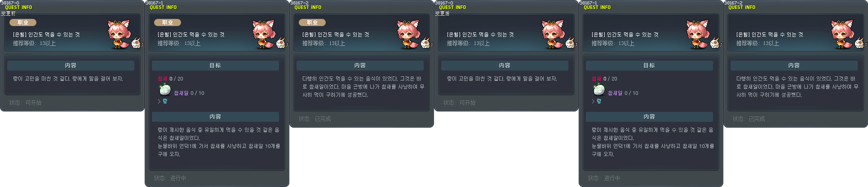868x187 pixels.
Task: Click the fox girl portrait in the right 38167-1 panel without a 职业 badge
Action: (698, 34)
